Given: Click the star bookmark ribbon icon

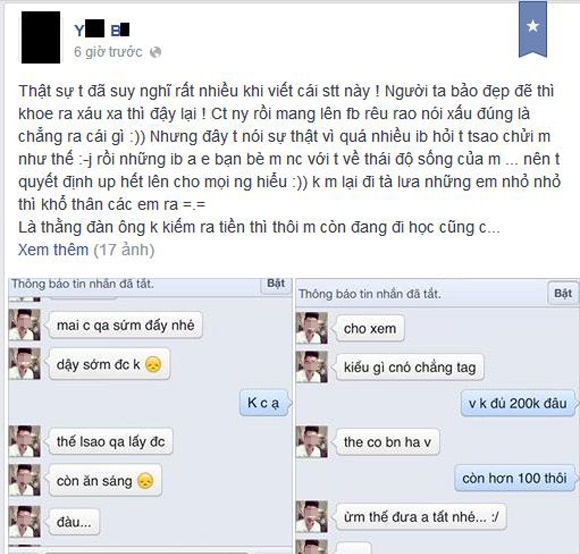Looking at the screenshot, I should (x=533, y=29).
